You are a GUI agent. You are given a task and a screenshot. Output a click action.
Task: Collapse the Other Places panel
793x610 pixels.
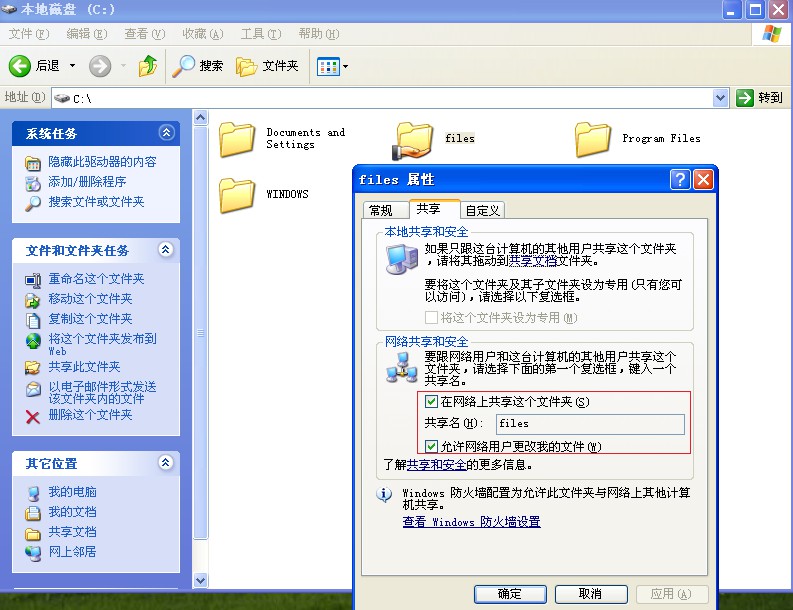[166, 463]
